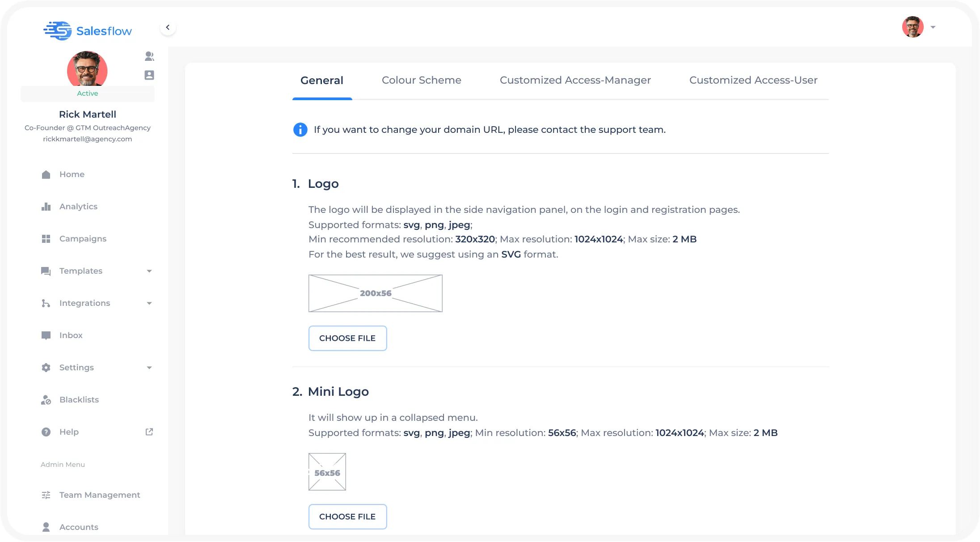980x542 pixels.
Task: Click the '1. Logo' section heading
Action: (316, 184)
